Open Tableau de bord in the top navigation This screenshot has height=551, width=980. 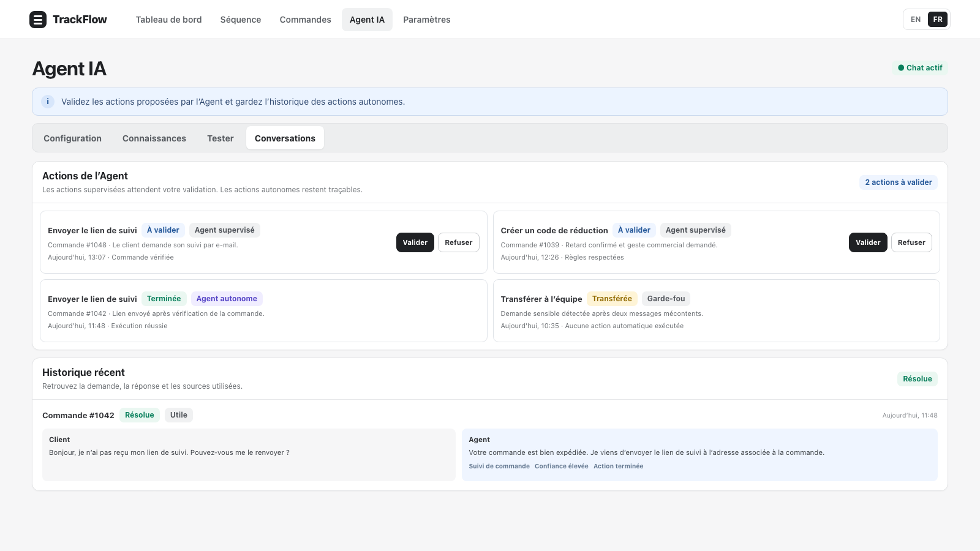point(168,20)
